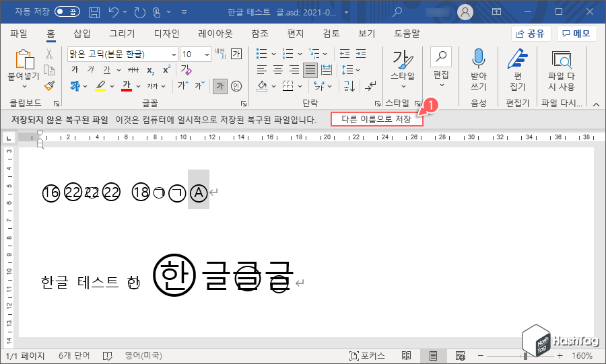606x364 pixels.
Task: Click the clear formatting eraser icon
Action: point(186,69)
